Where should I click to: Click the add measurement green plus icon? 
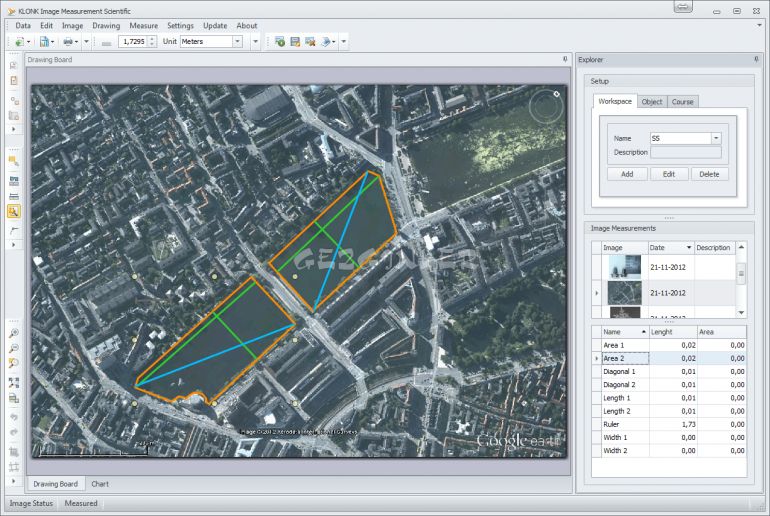(280, 42)
